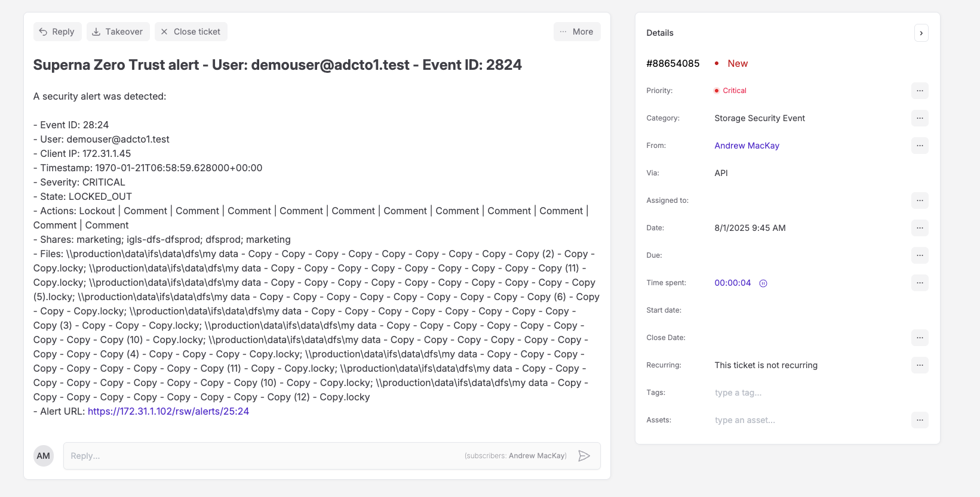Open the Andrew MacKay requester link
This screenshot has width=980, height=497.
point(746,146)
